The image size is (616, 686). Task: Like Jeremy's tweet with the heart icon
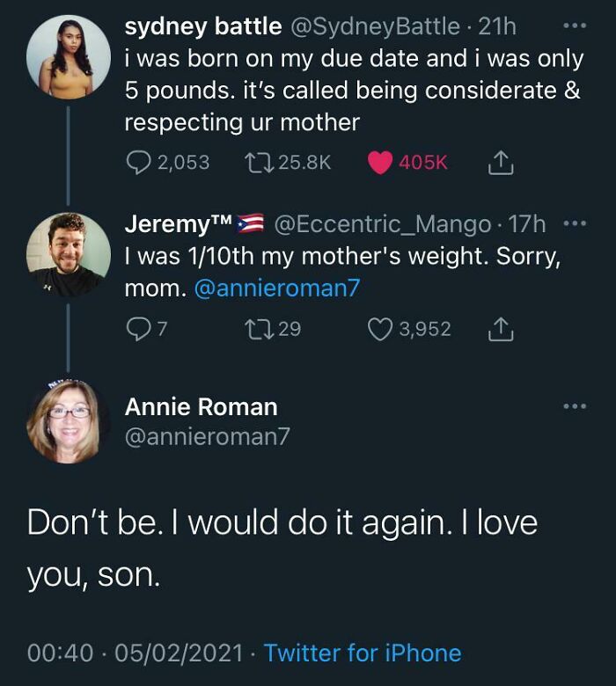tap(380, 329)
